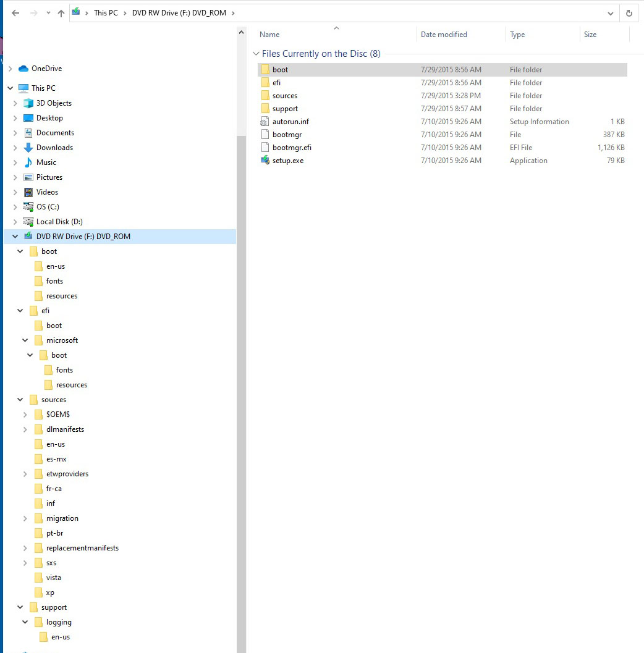Click Application type of setup.exe

click(528, 161)
